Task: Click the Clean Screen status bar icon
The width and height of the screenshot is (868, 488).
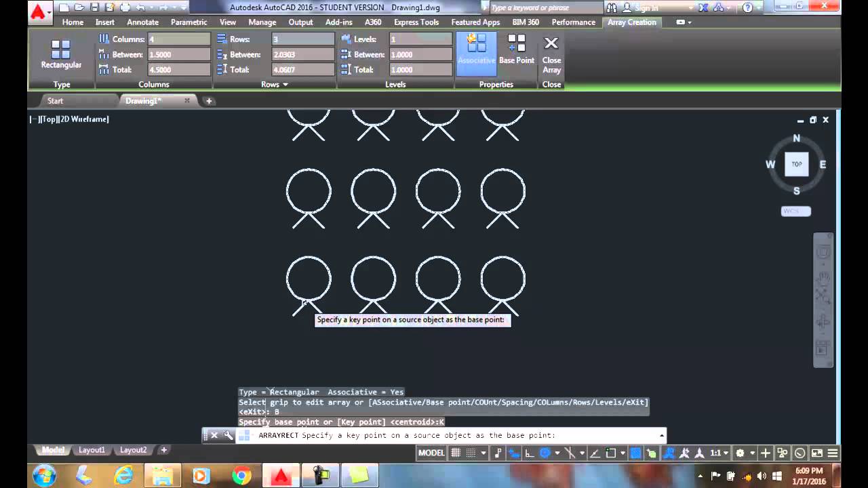Action: pos(817,453)
